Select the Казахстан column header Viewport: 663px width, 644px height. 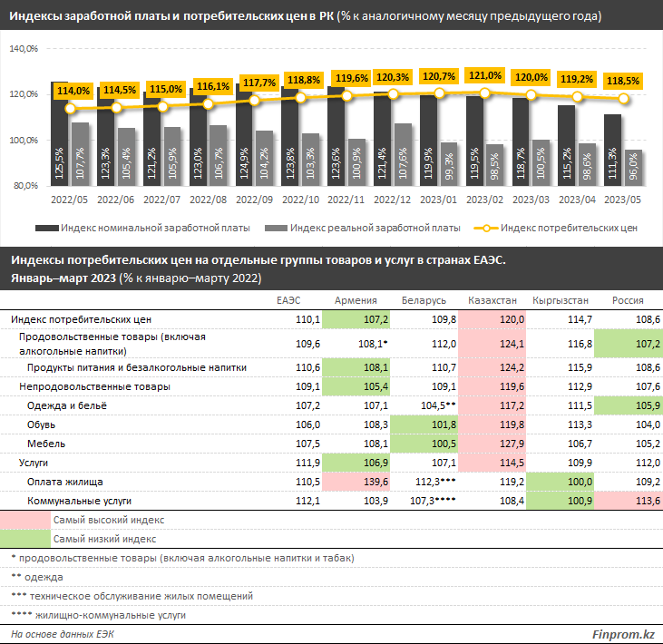(492, 300)
